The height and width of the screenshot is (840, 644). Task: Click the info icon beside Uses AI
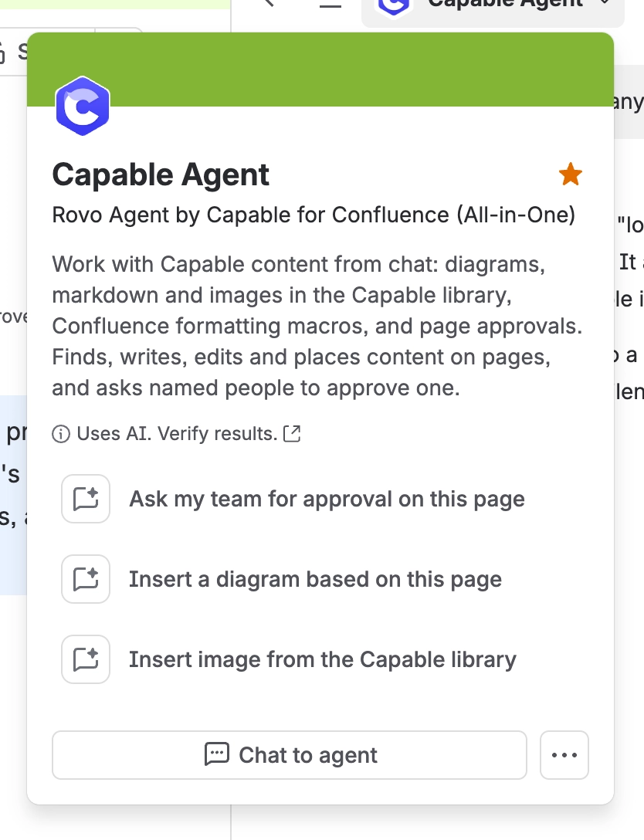click(x=61, y=434)
